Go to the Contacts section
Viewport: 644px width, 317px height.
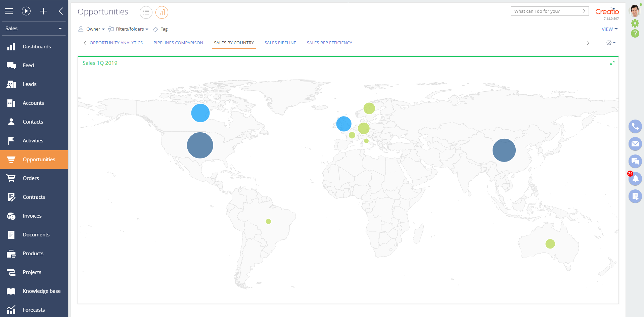[33, 122]
